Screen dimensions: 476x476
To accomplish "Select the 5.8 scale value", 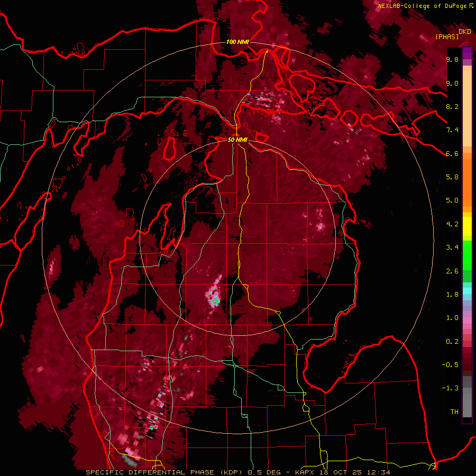I will click(x=452, y=177).
